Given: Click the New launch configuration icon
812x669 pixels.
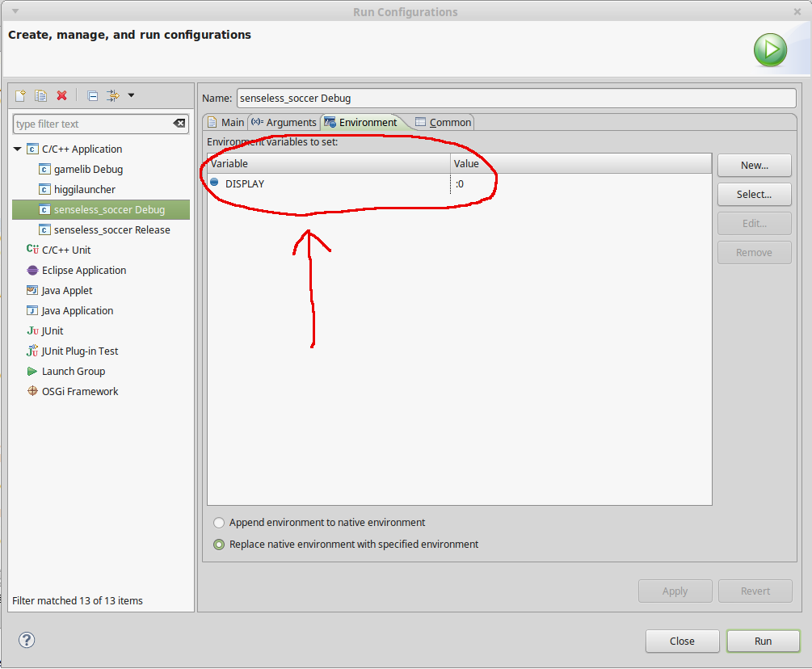Looking at the screenshot, I should point(20,95).
